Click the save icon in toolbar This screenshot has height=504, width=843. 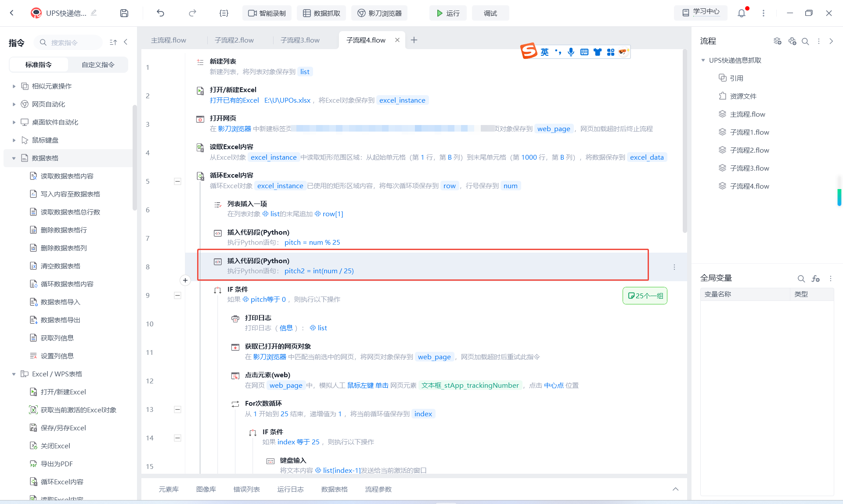pyautogui.click(x=124, y=13)
